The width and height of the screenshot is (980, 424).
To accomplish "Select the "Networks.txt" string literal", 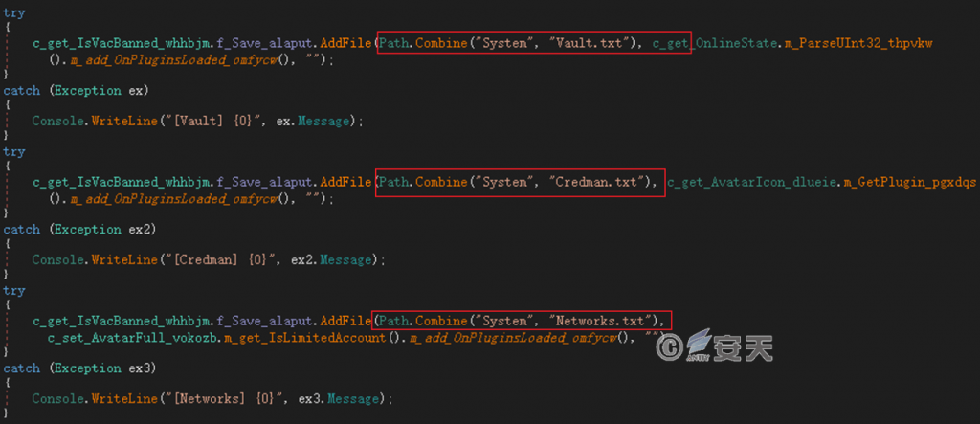I will pyautogui.click(x=604, y=320).
